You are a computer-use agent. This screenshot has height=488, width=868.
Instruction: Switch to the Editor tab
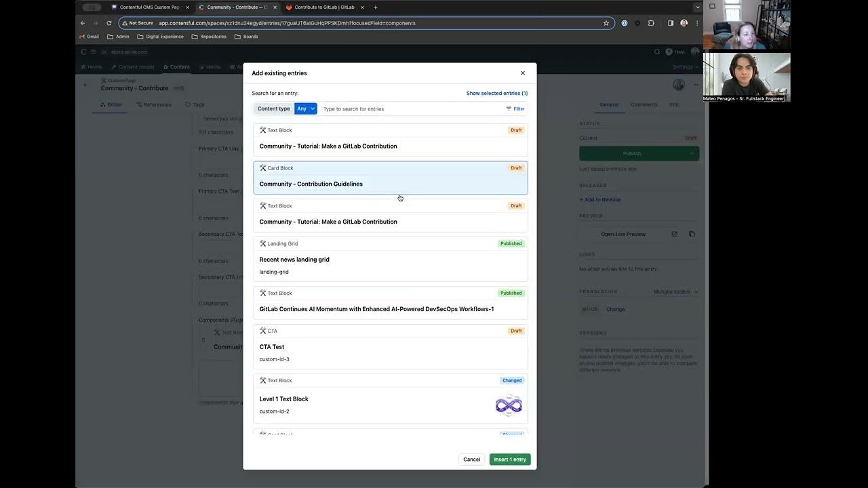[x=111, y=104]
